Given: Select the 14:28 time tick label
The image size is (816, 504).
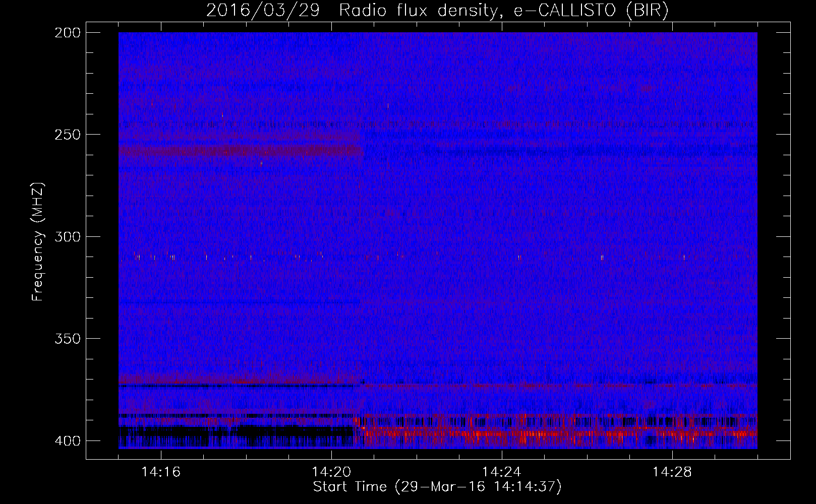Looking at the screenshot, I should tap(672, 472).
